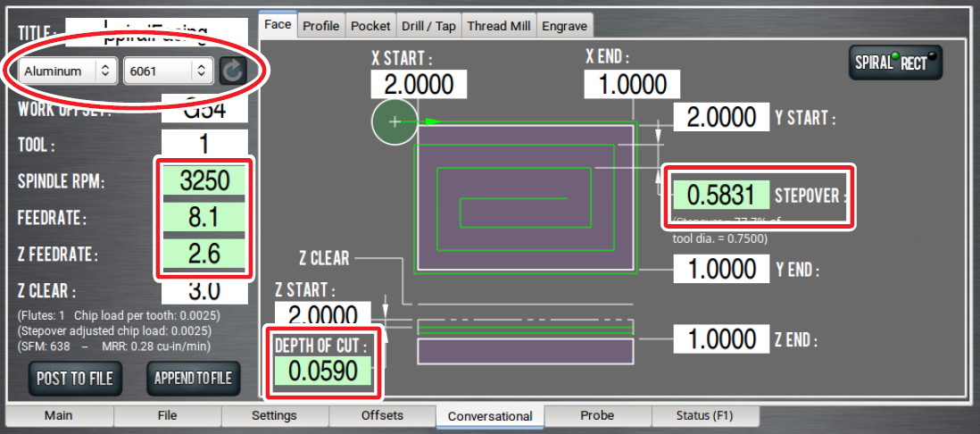The height and width of the screenshot is (434, 980).
Task: Open the Engrave tab
Action: click(x=563, y=26)
